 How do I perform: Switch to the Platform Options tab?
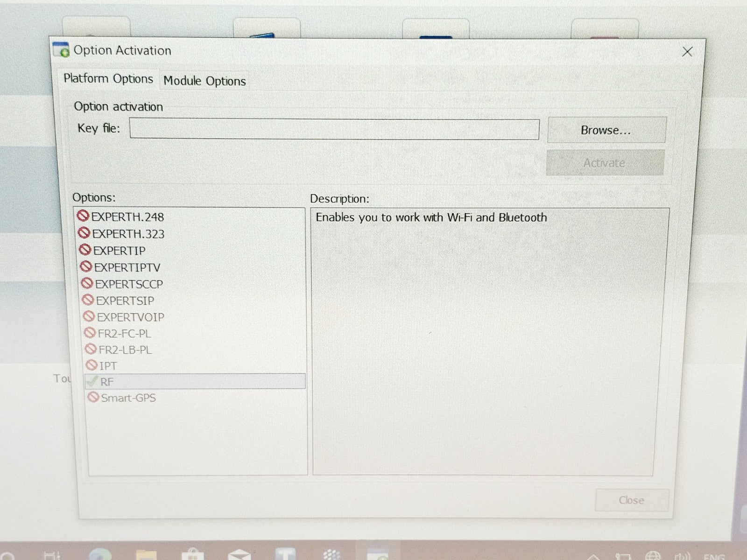click(108, 79)
